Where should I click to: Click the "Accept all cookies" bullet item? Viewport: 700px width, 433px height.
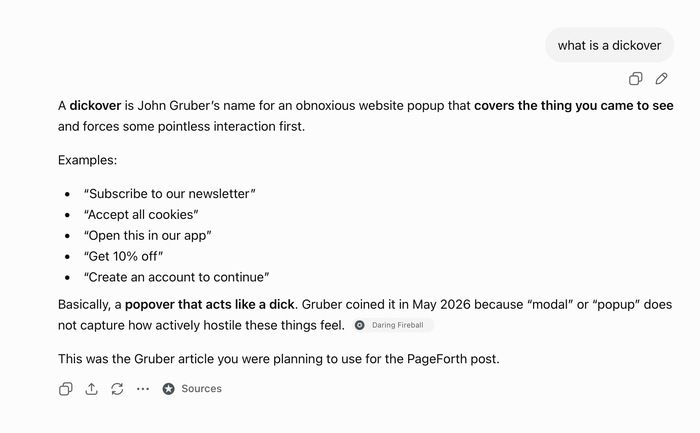coord(141,215)
